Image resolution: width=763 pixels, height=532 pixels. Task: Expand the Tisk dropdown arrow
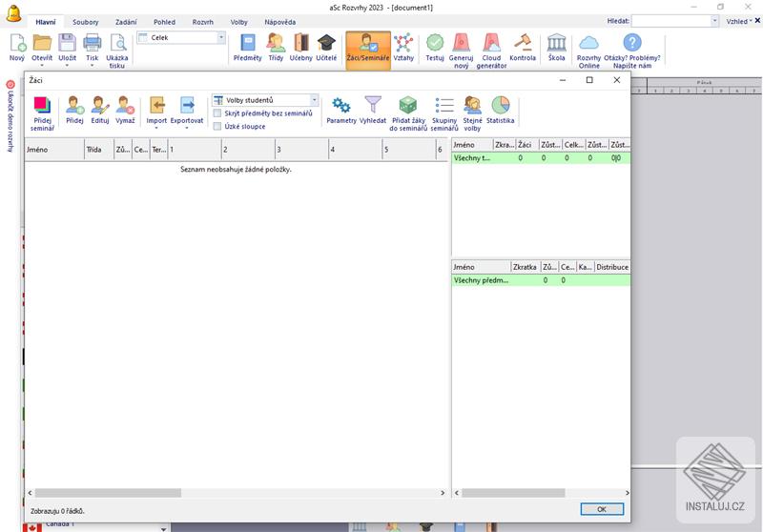tap(92, 65)
